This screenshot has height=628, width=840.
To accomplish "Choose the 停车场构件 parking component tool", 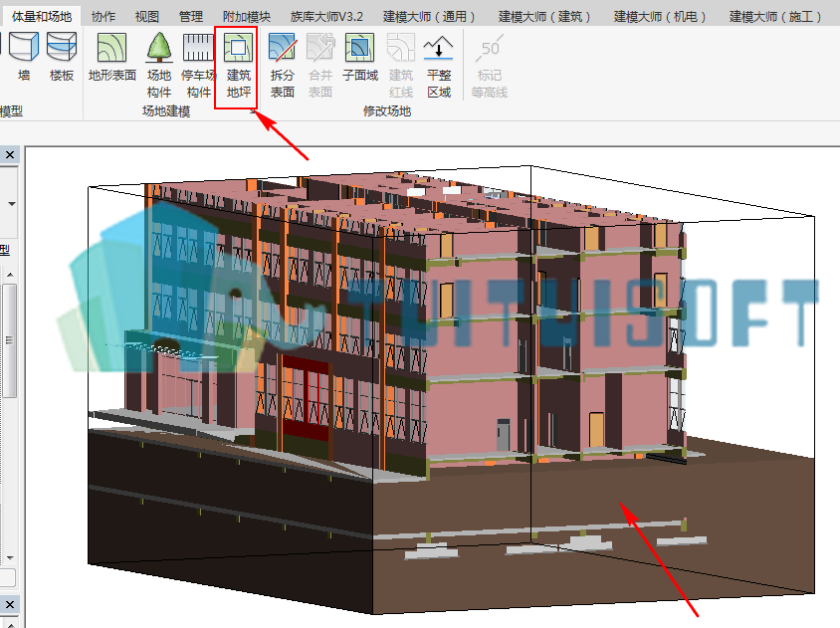I will tap(198, 65).
